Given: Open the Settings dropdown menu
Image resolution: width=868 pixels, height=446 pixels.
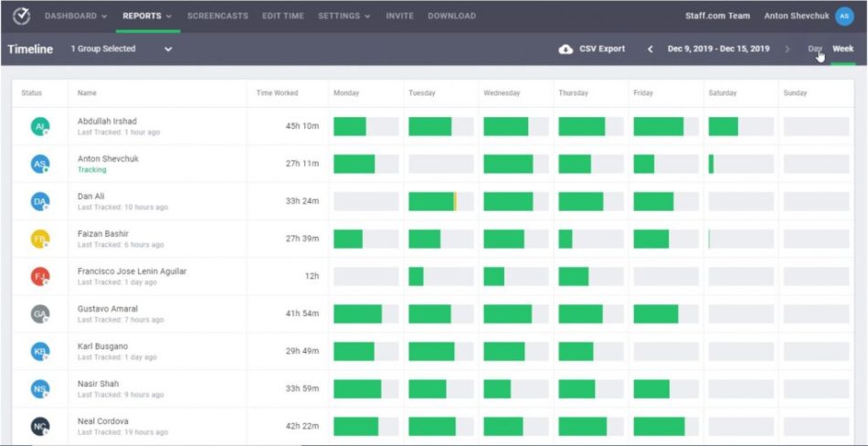Looking at the screenshot, I should [344, 16].
